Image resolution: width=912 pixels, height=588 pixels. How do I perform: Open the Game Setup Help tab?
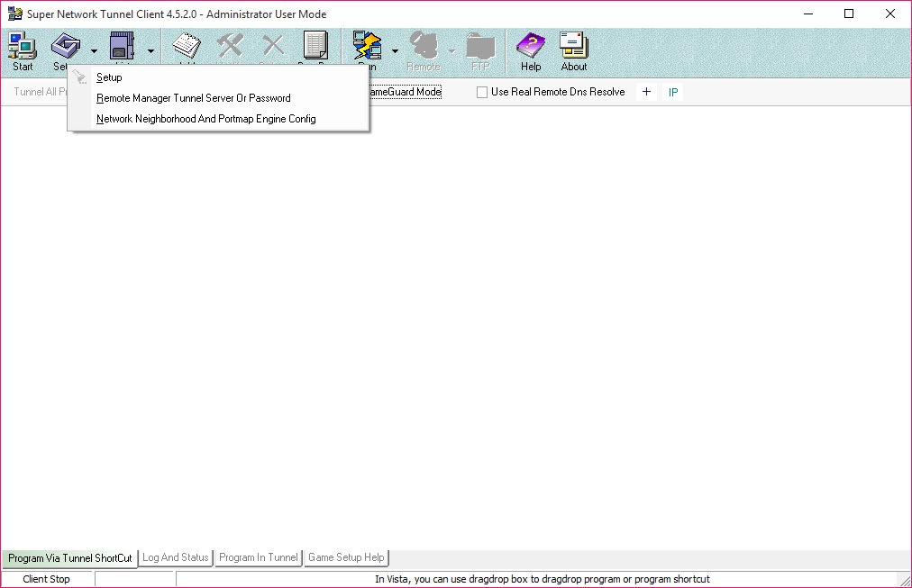point(346,557)
